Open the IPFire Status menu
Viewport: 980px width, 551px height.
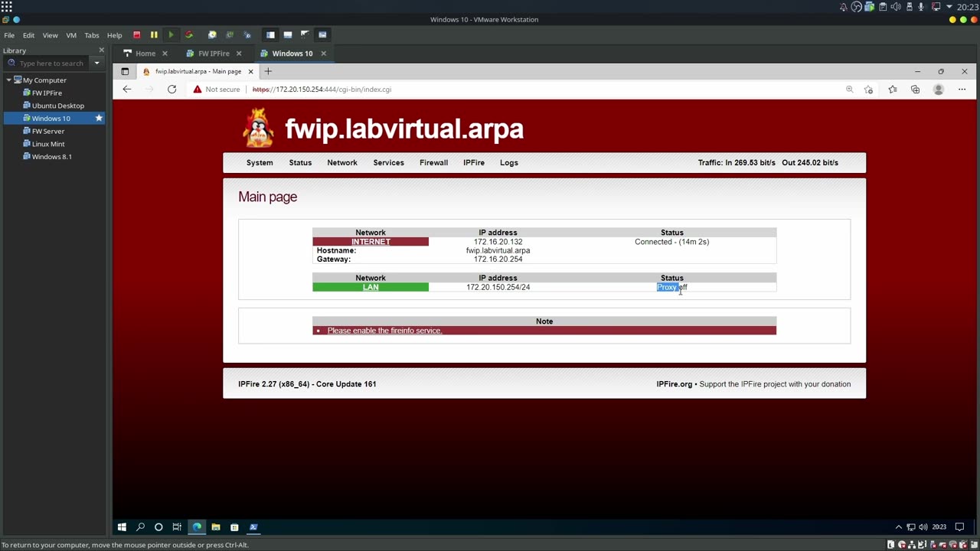[x=300, y=162]
